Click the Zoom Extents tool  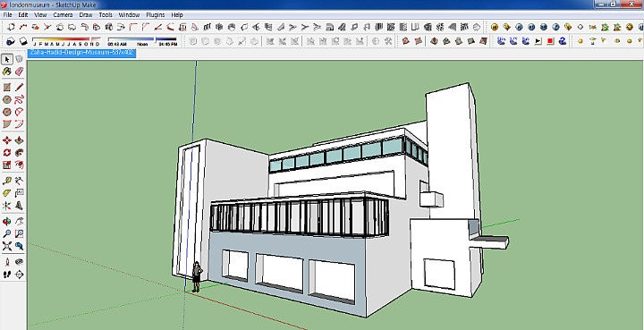click(x=7, y=246)
